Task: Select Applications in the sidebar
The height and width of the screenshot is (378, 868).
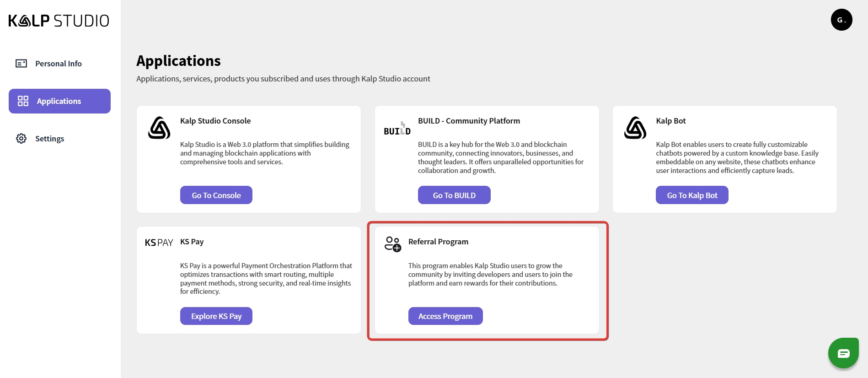Action: (x=59, y=101)
